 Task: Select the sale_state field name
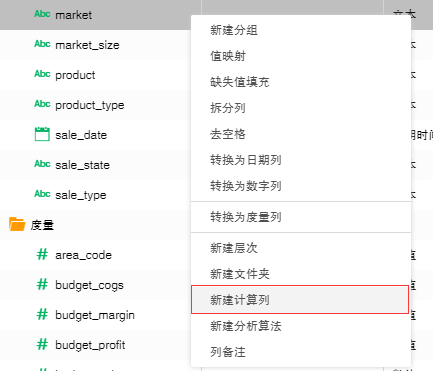(x=82, y=165)
